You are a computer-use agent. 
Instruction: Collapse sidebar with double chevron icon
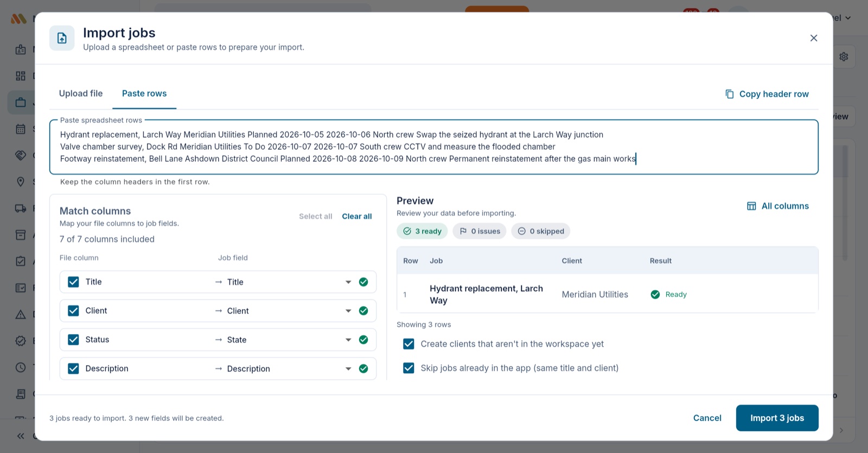coord(21,436)
